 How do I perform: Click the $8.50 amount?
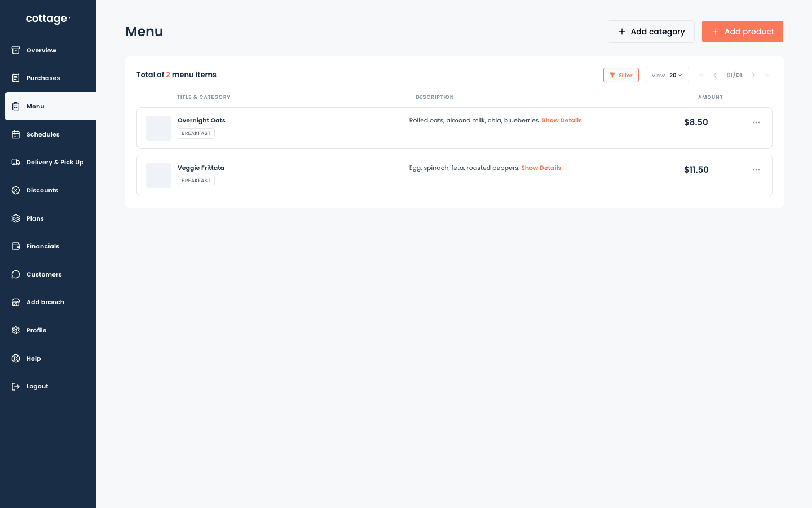(x=696, y=122)
